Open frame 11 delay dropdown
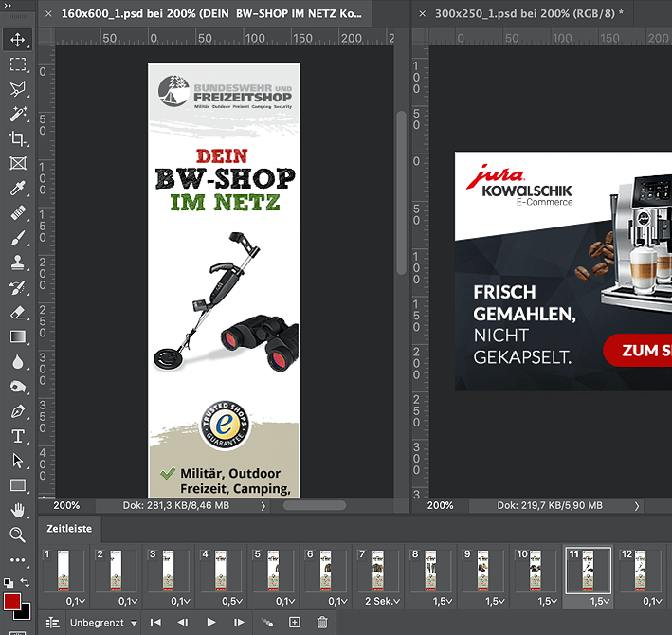Viewport: 672px width, 635px height. coord(600,602)
